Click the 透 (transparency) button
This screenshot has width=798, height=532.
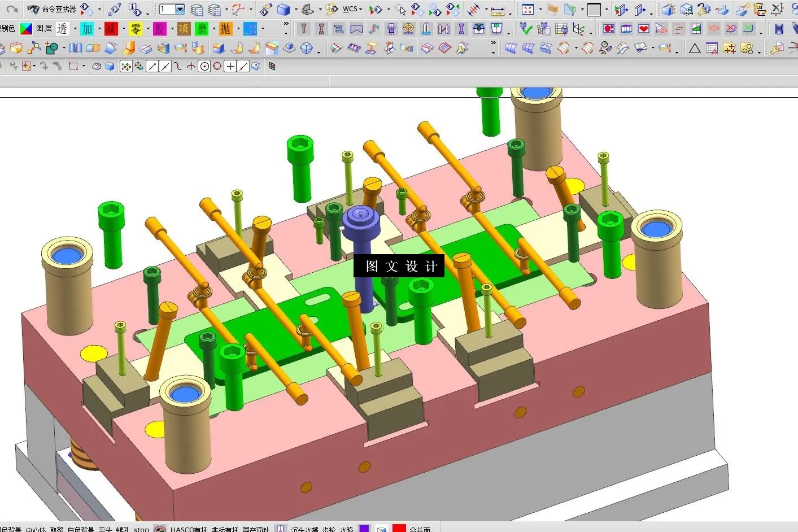coord(62,28)
